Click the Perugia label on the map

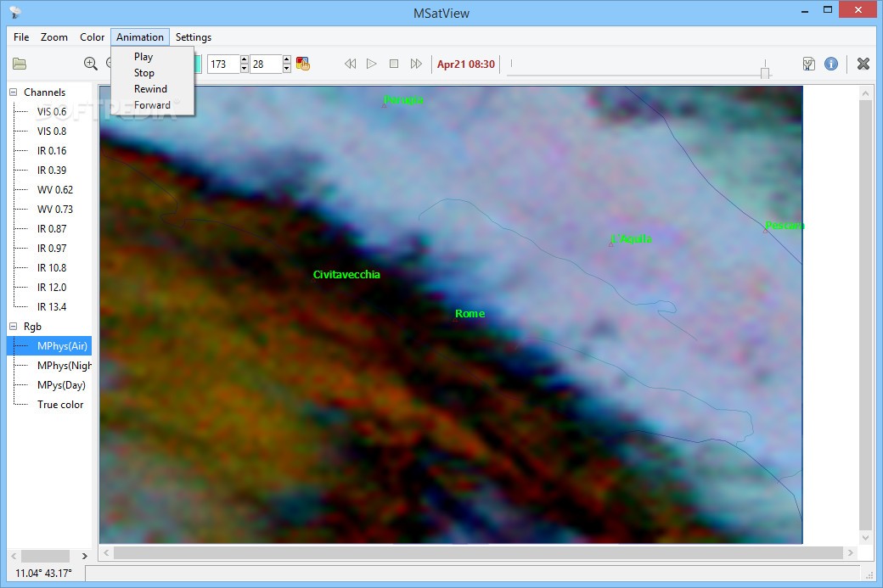pos(403,100)
